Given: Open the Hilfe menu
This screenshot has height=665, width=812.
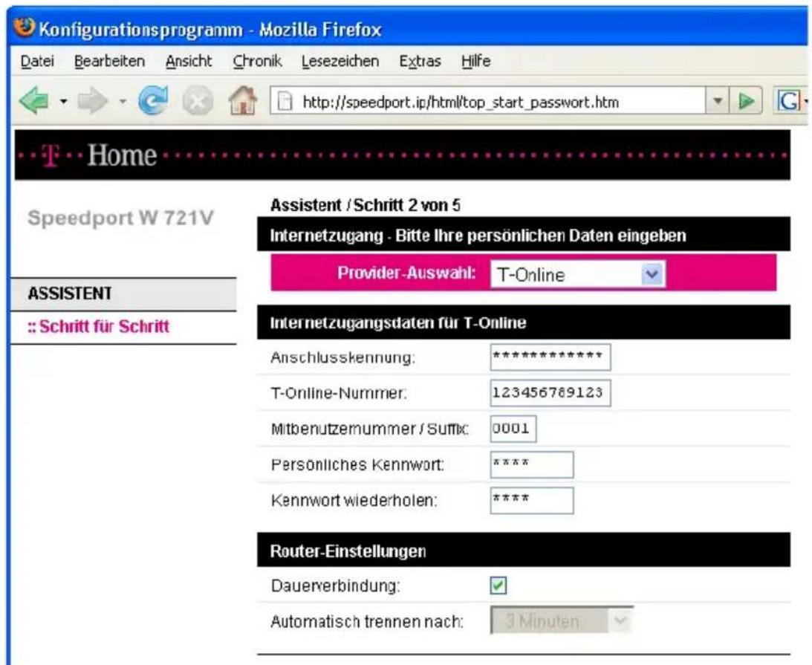Looking at the screenshot, I should click(x=476, y=61).
